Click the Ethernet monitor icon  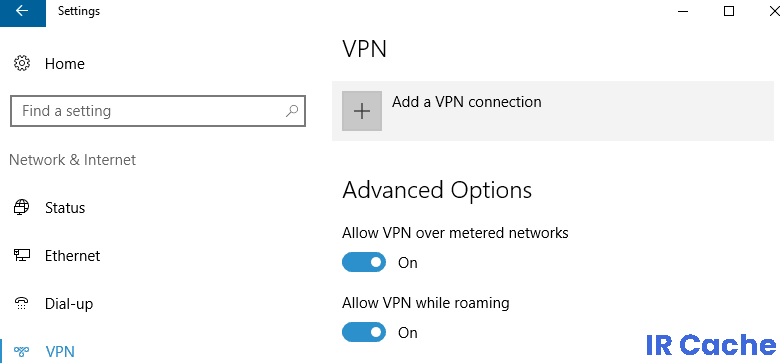(x=22, y=256)
